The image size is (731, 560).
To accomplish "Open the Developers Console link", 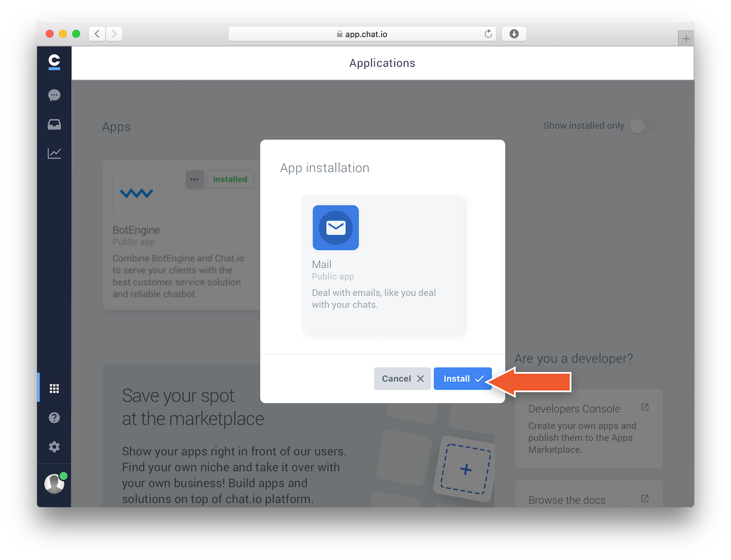I will point(574,409).
